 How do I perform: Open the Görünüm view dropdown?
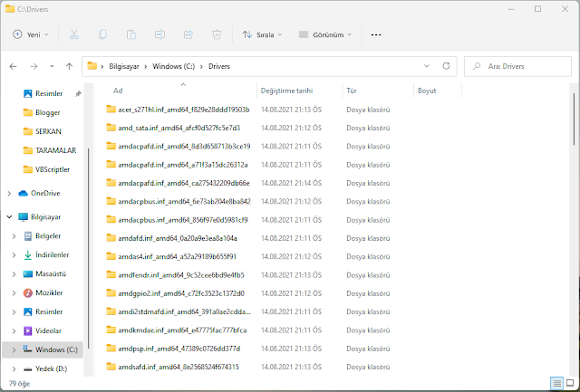click(325, 34)
